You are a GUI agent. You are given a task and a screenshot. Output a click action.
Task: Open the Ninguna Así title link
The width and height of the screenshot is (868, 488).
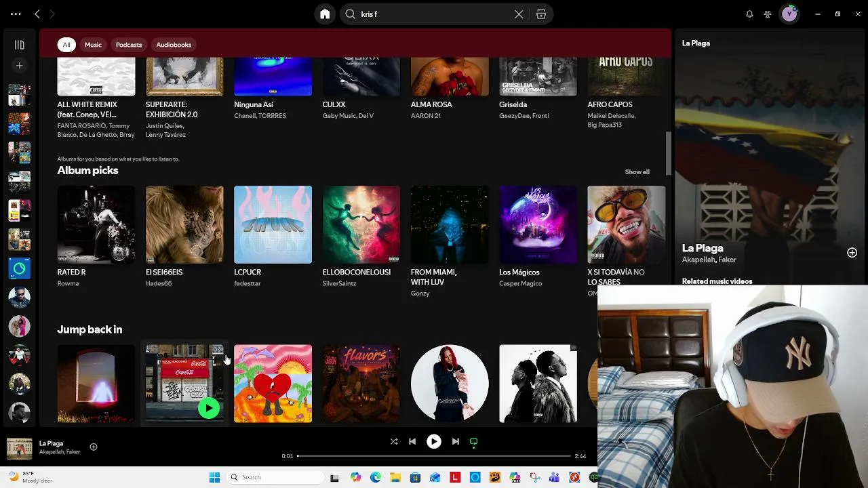[x=254, y=105]
